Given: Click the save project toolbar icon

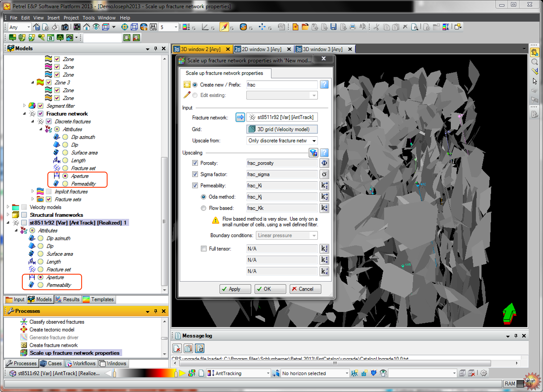Looking at the screenshot, I should (333, 27).
